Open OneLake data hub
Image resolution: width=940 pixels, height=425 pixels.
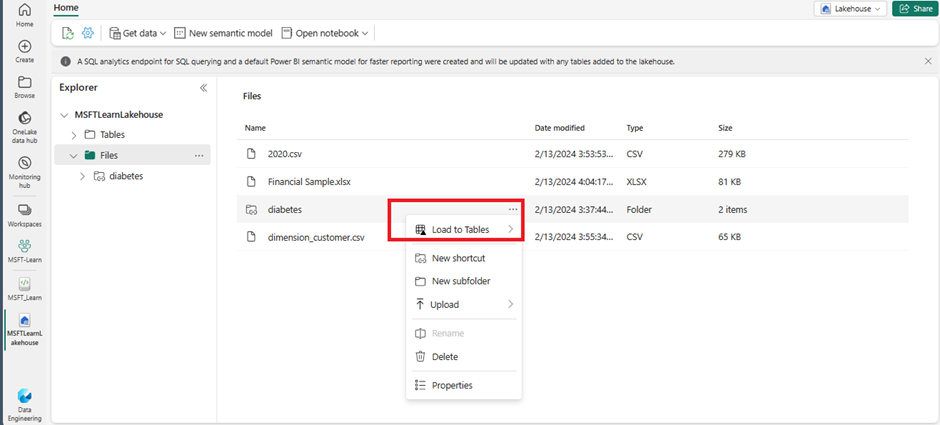(25, 127)
